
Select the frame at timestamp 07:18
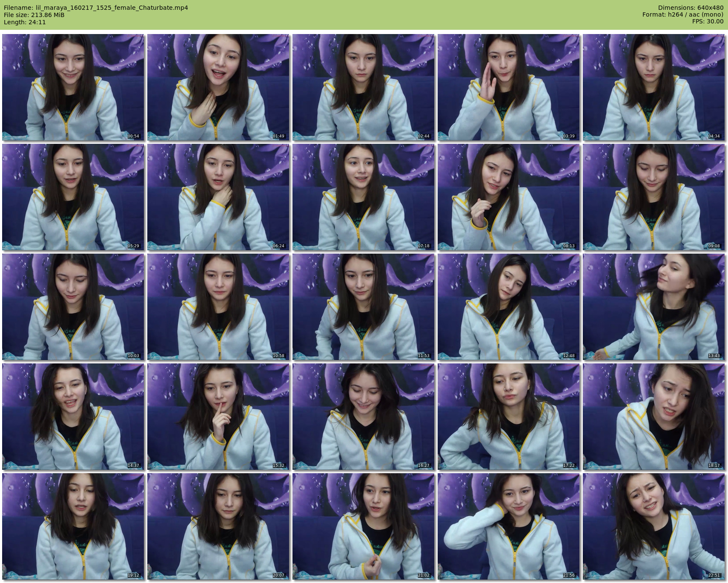[x=363, y=197]
